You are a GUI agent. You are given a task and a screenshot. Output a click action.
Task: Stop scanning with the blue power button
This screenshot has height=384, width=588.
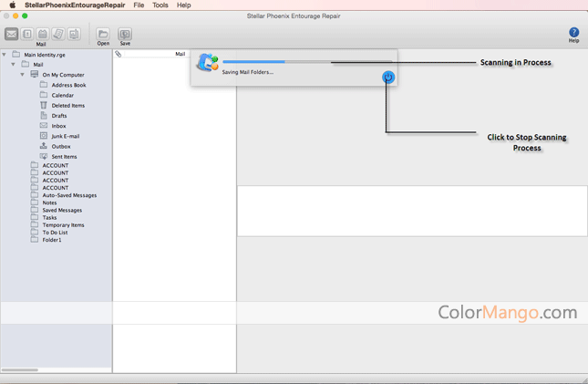click(x=388, y=78)
